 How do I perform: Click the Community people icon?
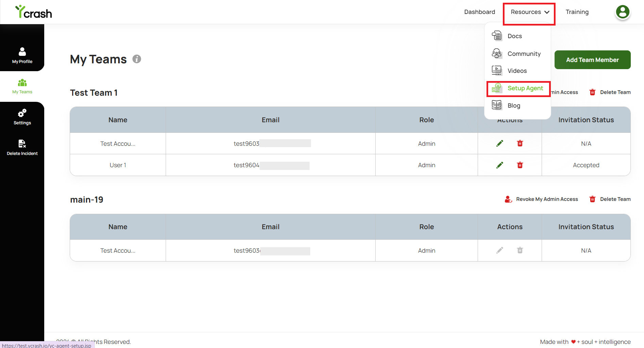pyautogui.click(x=497, y=53)
